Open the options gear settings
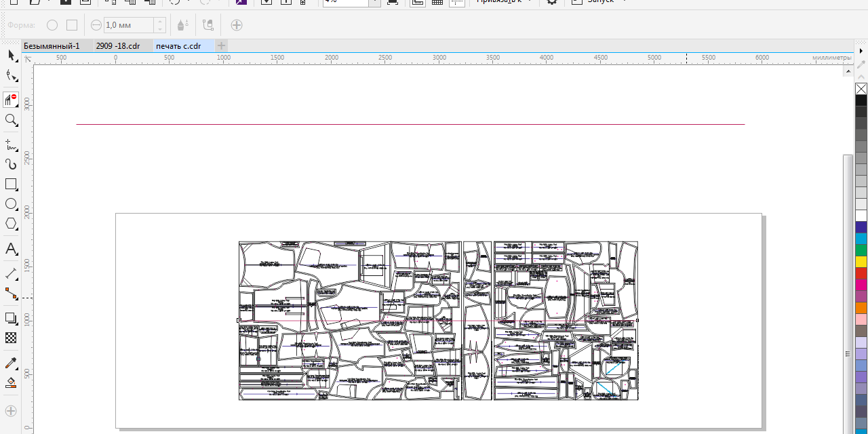Screen dimensions: 868x434 pyautogui.click(x=552, y=2)
